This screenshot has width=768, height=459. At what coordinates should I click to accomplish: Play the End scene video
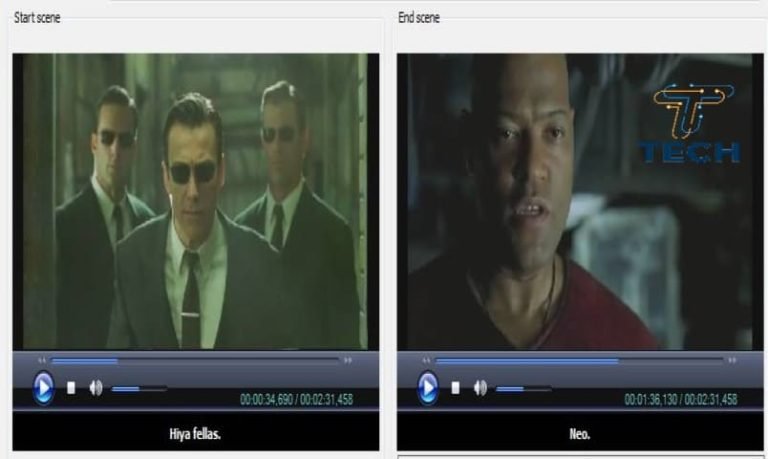click(x=428, y=388)
